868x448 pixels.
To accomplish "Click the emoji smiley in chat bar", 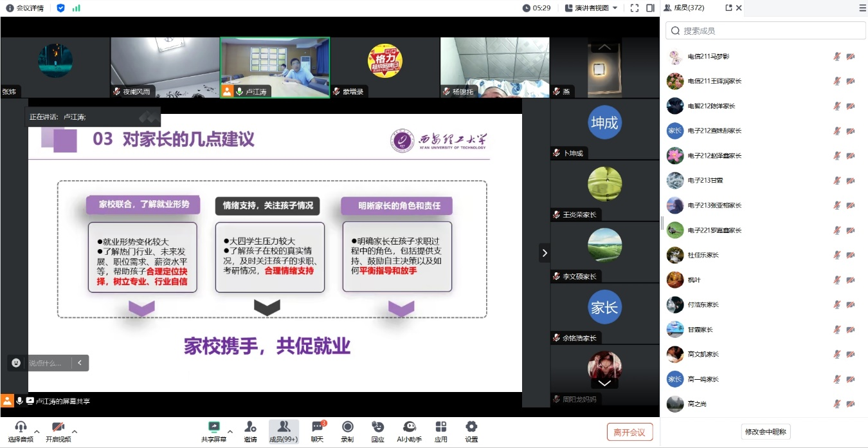I will (16, 363).
